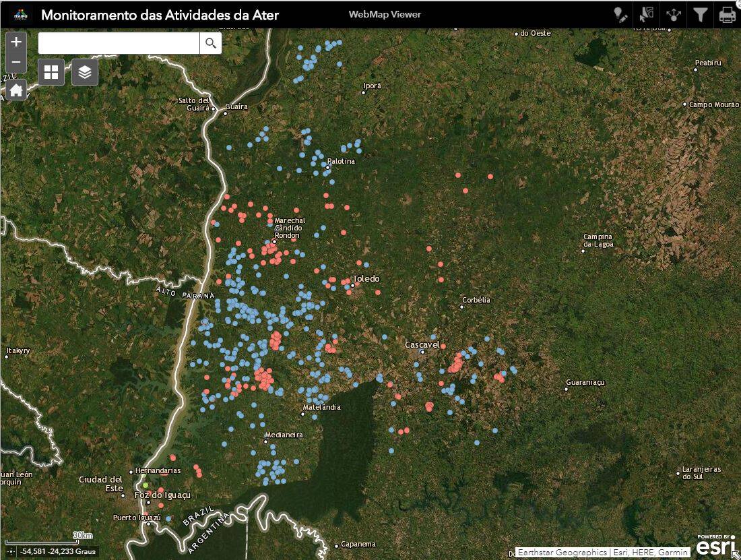Open the Print widget
The height and width of the screenshot is (560, 741).
click(x=728, y=15)
